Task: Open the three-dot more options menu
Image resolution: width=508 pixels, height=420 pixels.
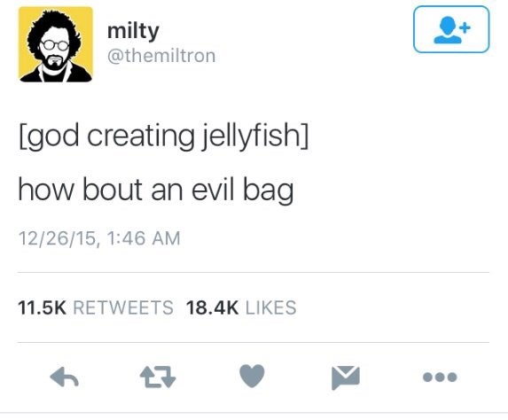Action: tap(440, 377)
